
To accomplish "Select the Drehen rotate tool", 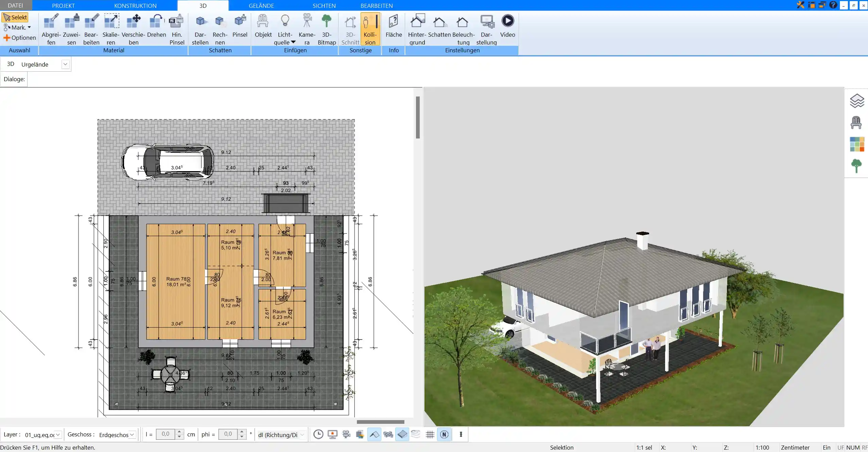I will click(x=156, y=26).
